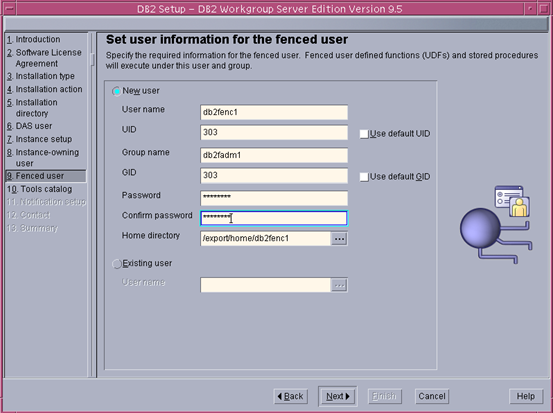The width and height of the screenshot is (553, 413).
Task: Focus the Password field
Action: (274, 198)
